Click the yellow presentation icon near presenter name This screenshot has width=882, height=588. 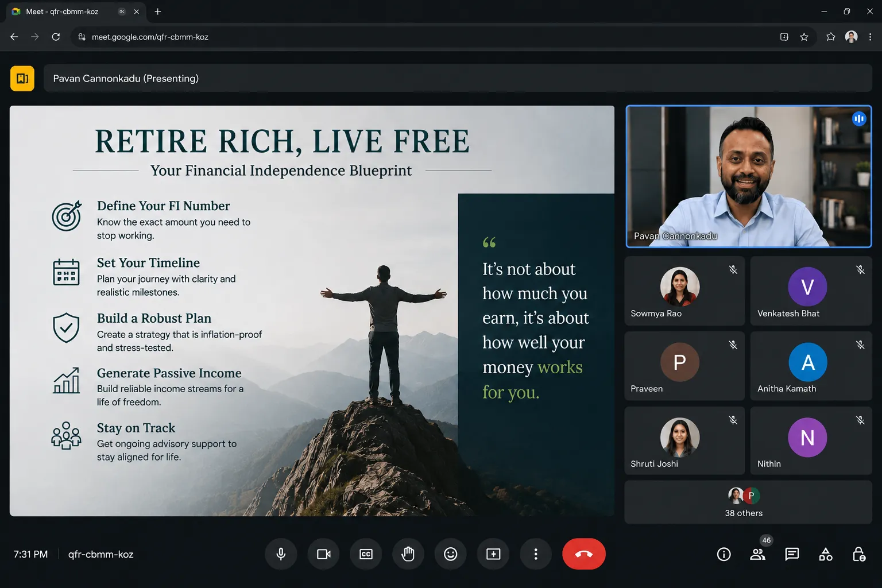tap(22, 79)
